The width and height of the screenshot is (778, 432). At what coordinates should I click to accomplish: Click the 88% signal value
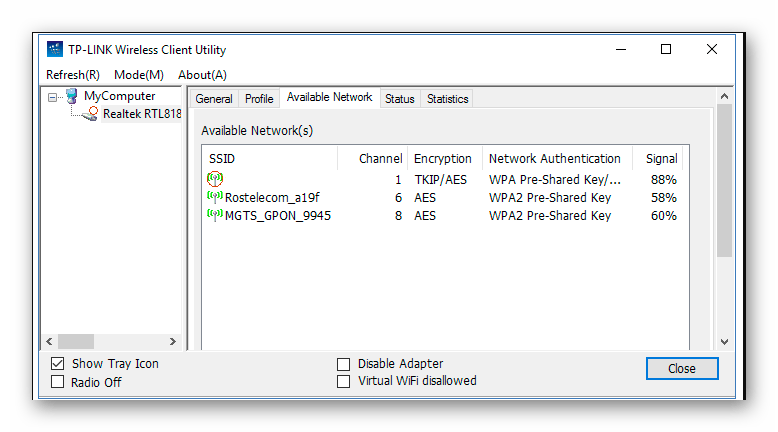664,180
